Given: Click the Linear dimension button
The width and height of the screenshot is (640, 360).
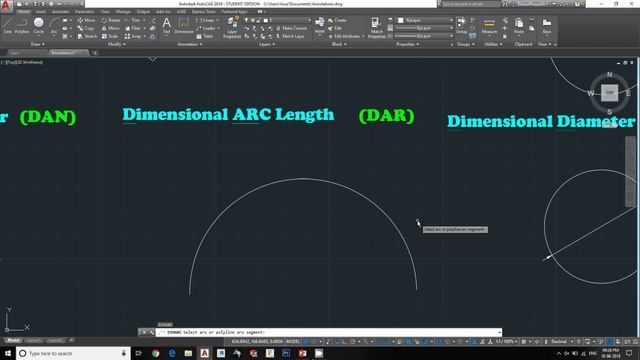Looking at the screenshot, I should pyautogui.click(x=206, y=20).
